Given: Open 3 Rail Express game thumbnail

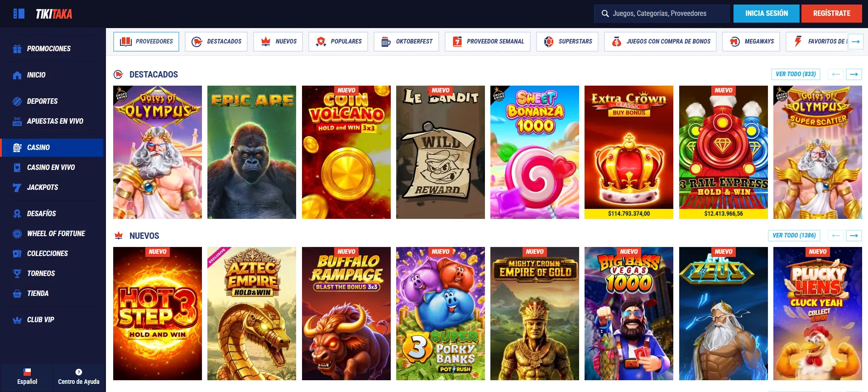Looking at the screenshot, I should click(724, 152).
